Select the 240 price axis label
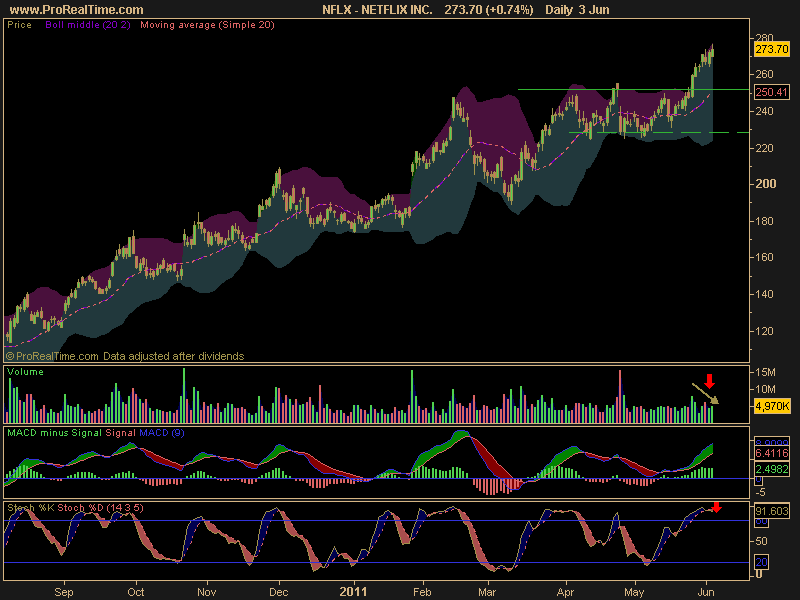 [764, 111]
